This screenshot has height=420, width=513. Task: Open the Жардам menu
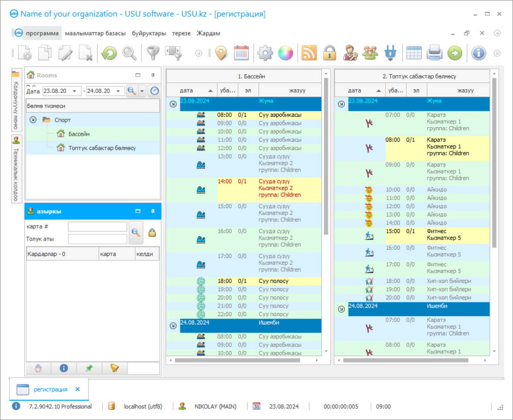208,33
